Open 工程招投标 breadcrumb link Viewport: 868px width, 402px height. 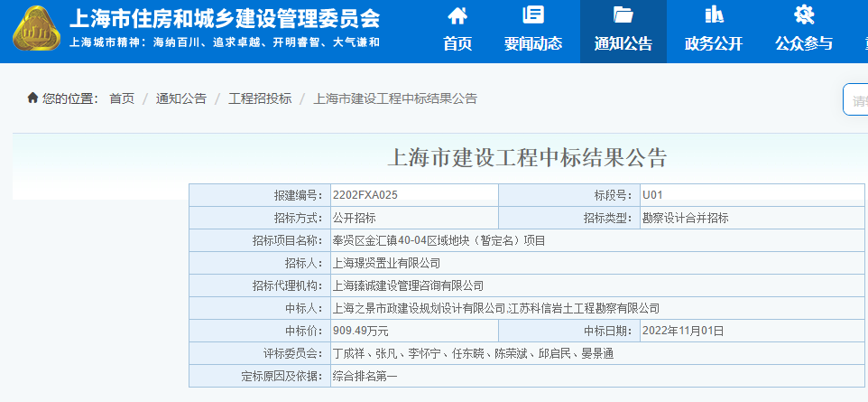(260, 98)
